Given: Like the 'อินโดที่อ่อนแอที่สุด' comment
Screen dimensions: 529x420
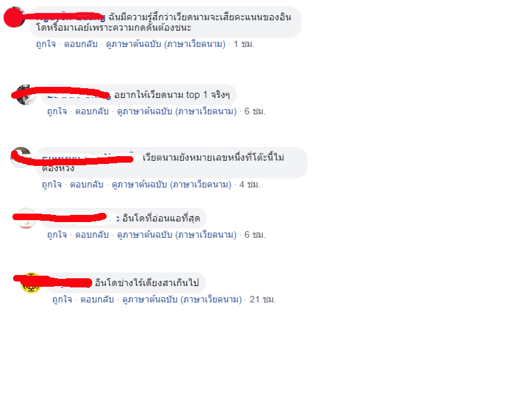Looking at the screenshot, I should coord(57,234).
